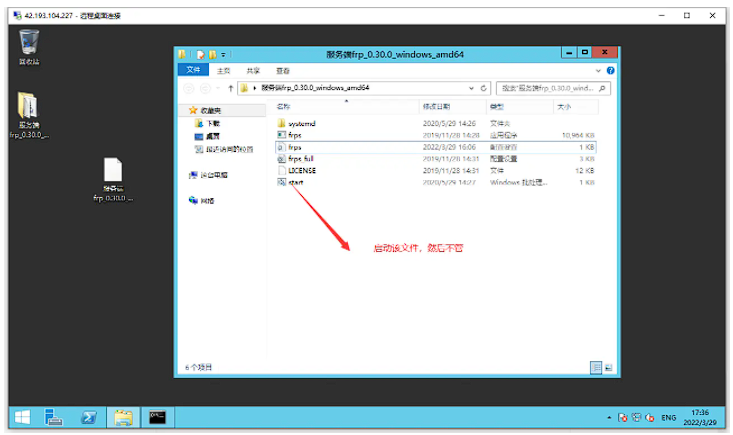The image size is (733, 435).
Task: Select the start batch file
Action: [295, 183]
